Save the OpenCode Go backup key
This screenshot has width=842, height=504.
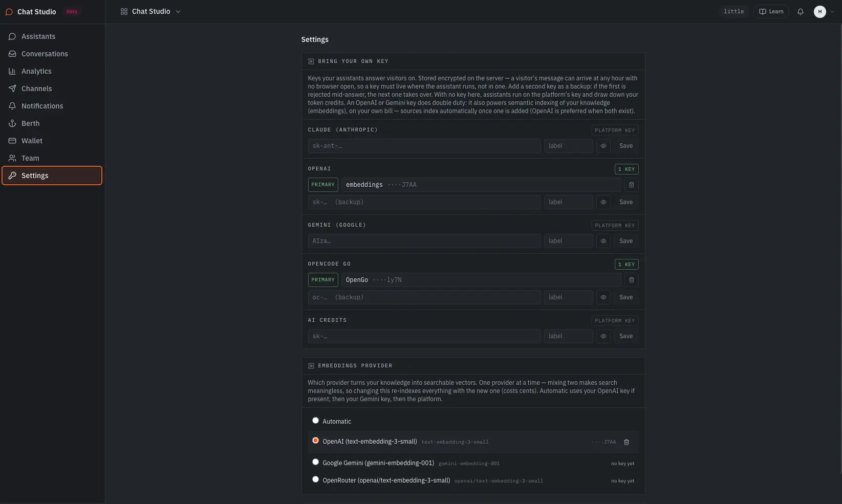(x=626, y=297)
